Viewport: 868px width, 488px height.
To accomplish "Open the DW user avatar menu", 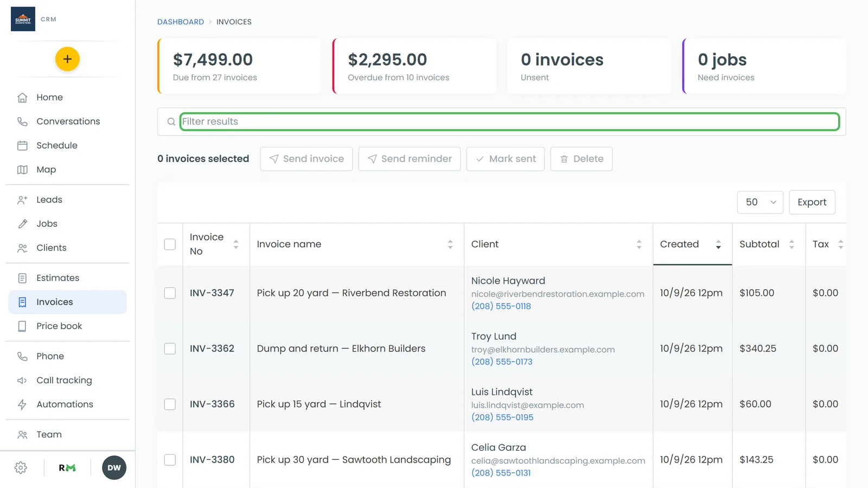I will coord(114,468).
